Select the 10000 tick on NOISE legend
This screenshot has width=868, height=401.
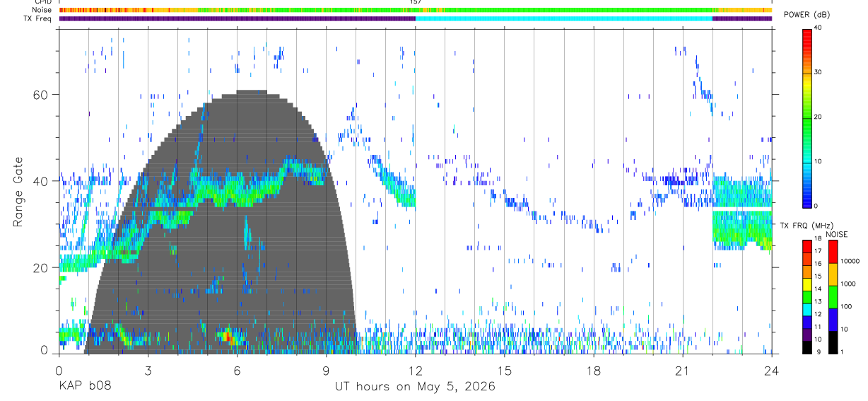850,261
